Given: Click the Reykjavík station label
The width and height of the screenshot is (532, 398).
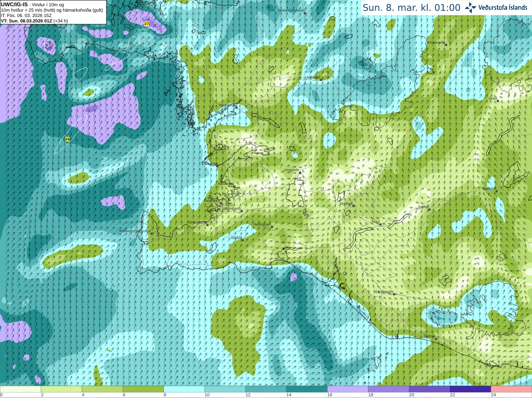Looking at the screenshot, I should [212, 201].
